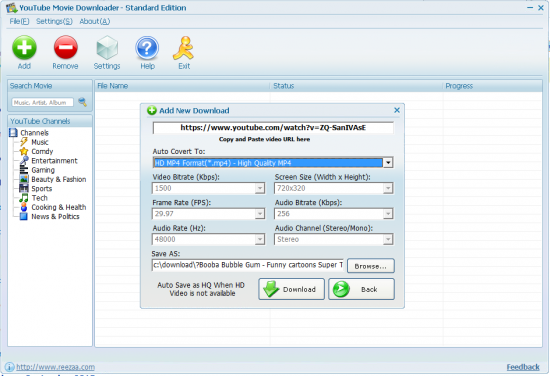The width and height of the screenshot is (550, 376).
Task: Open the Audio Channel Stereo dropdown
Action: [x=388, y=240]
